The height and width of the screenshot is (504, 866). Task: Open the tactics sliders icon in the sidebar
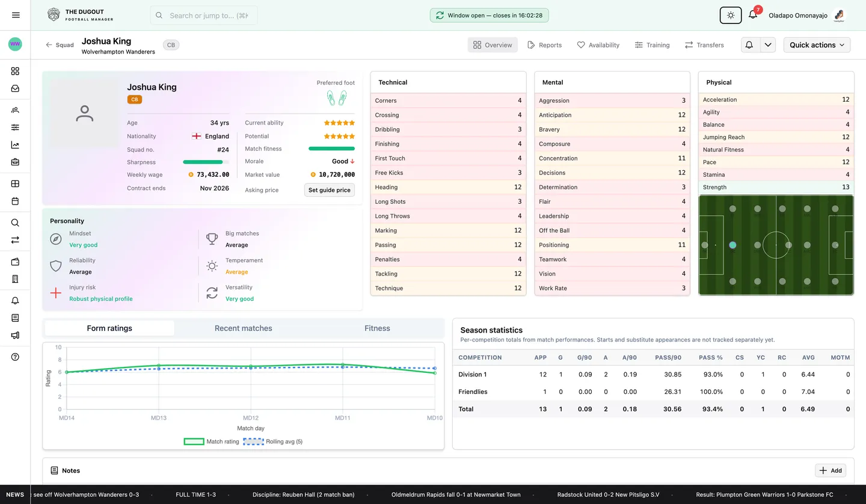pos(15,128)
